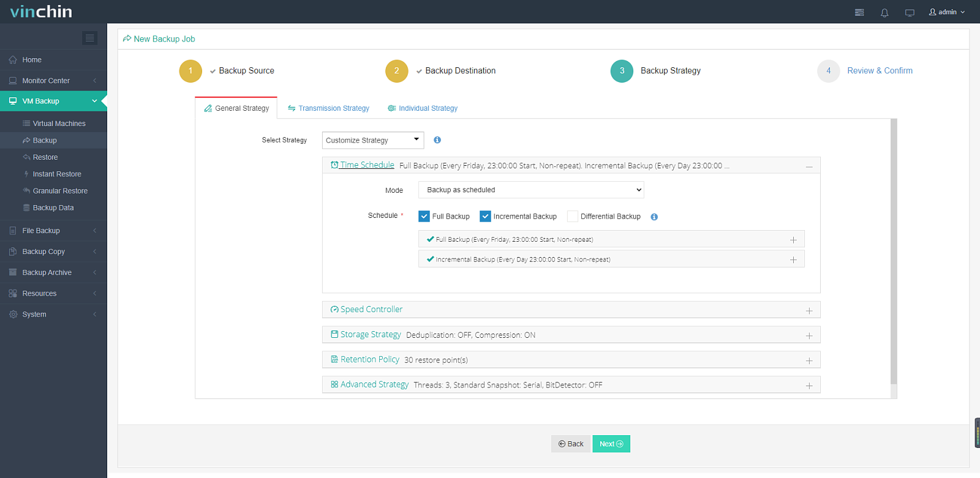Open the Mode dropdown Backup as scheduled
Screen dimensions: 980x478
[x=531, y=190]
